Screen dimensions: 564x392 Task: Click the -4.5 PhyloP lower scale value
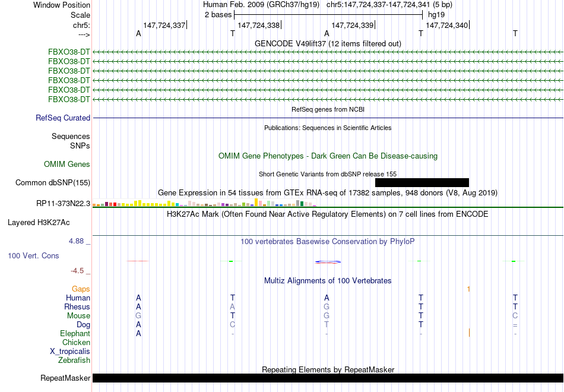point(77,271)
